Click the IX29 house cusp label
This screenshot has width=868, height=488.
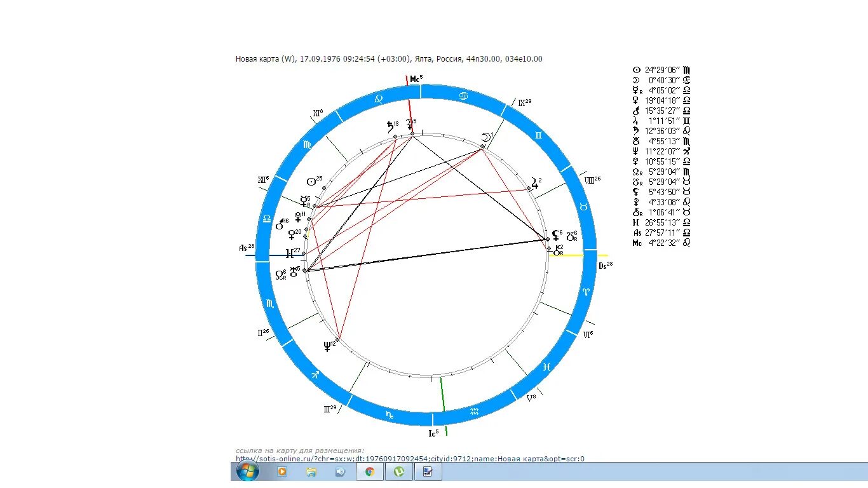click(x=524, y=102)
